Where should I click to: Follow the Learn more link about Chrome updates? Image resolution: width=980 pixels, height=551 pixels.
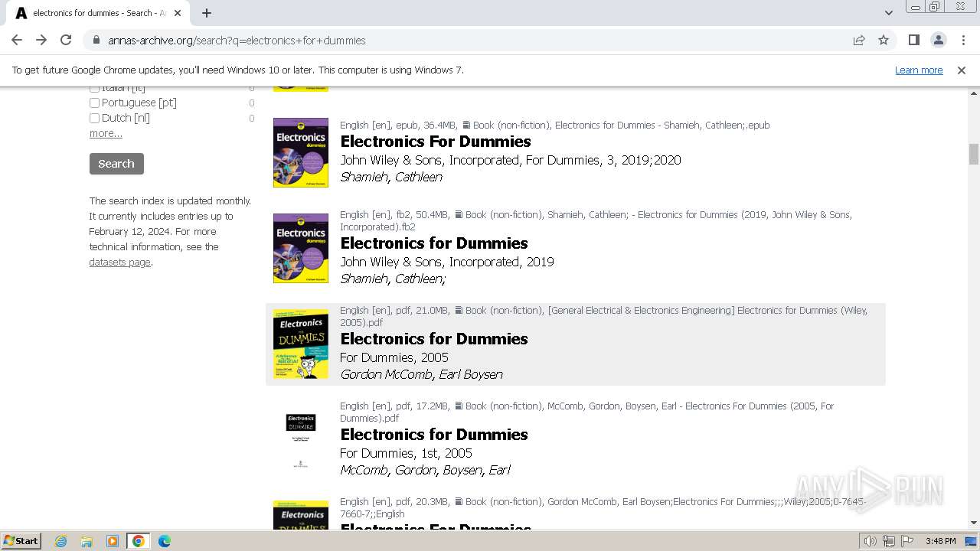click(919, 70)
